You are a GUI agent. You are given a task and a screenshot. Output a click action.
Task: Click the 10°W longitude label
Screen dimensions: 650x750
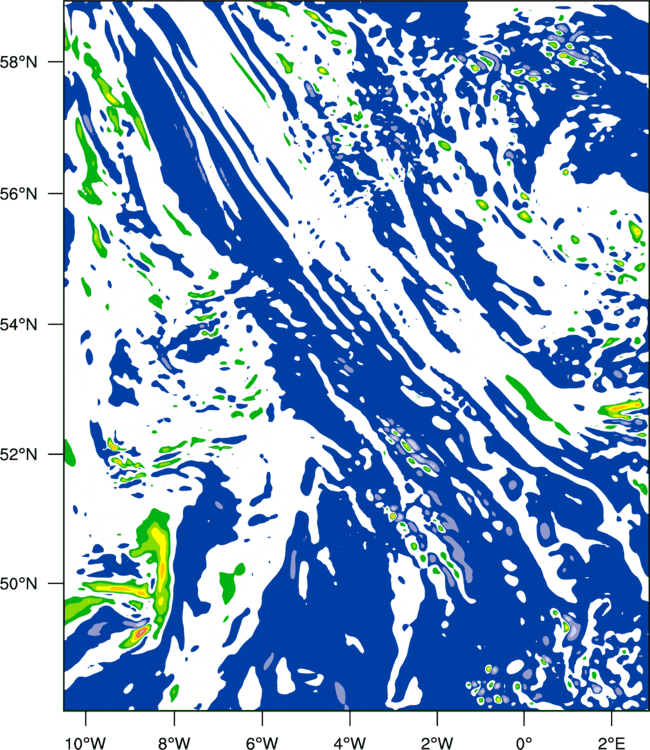click(x=86, y=742)
